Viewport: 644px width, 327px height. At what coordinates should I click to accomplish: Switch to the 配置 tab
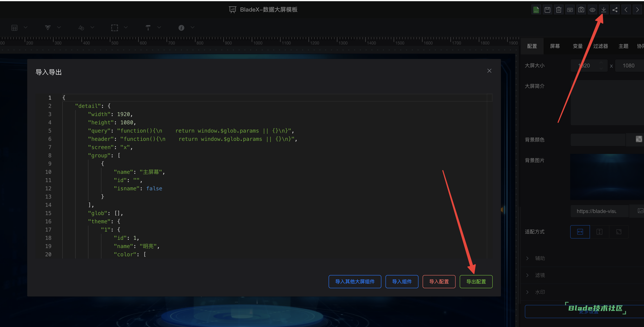pyautogui.click(x=532, y=46)
